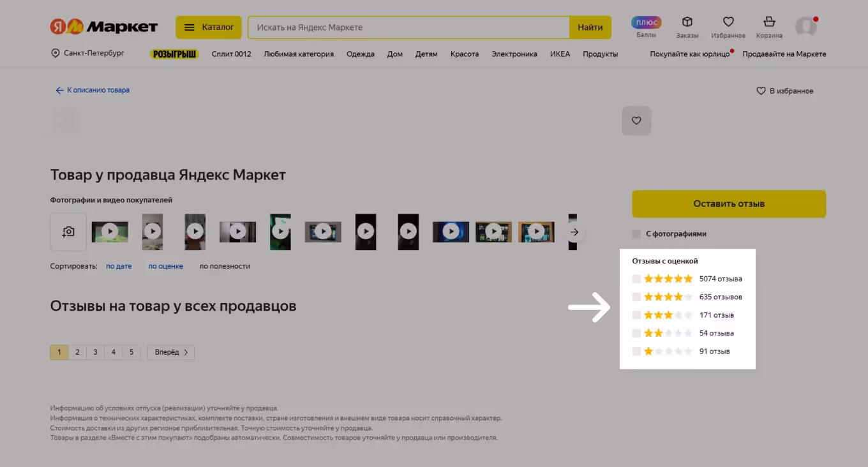This screenshot has width=868, height=467.
Task: Focus the Искать на Яндекс Маркете field
Action: (408, 27)
